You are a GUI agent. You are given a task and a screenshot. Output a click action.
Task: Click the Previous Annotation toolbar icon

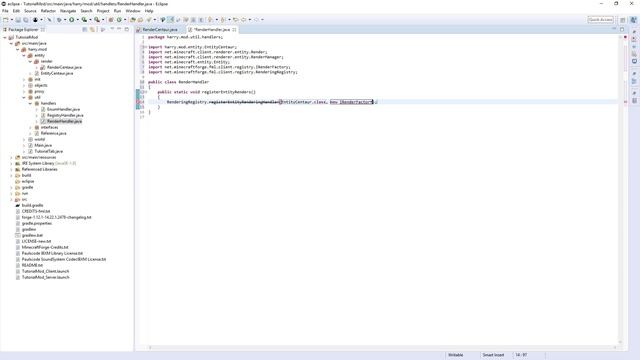tap(223, 20)
